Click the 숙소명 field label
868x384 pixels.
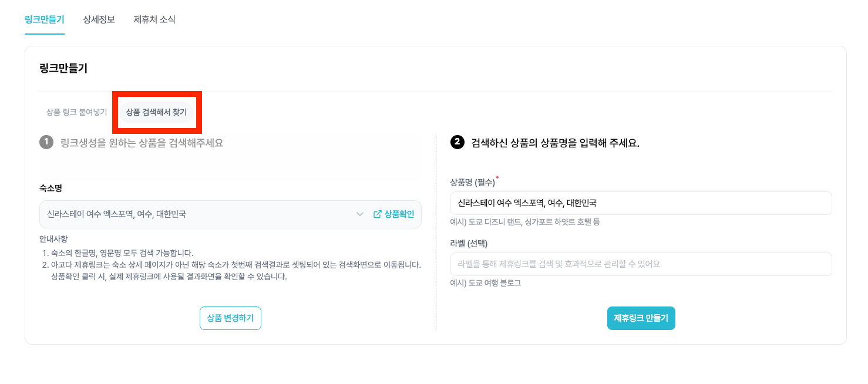point(51,188)
